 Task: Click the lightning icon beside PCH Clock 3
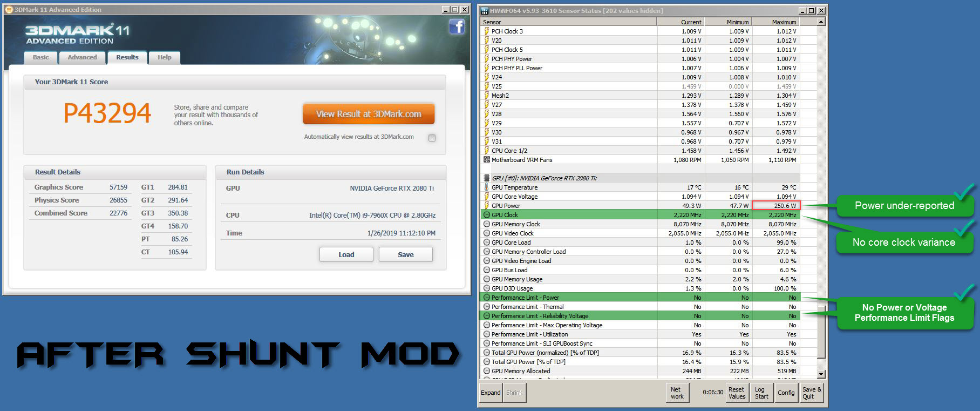pyautogui.click(x=486, y=31)
